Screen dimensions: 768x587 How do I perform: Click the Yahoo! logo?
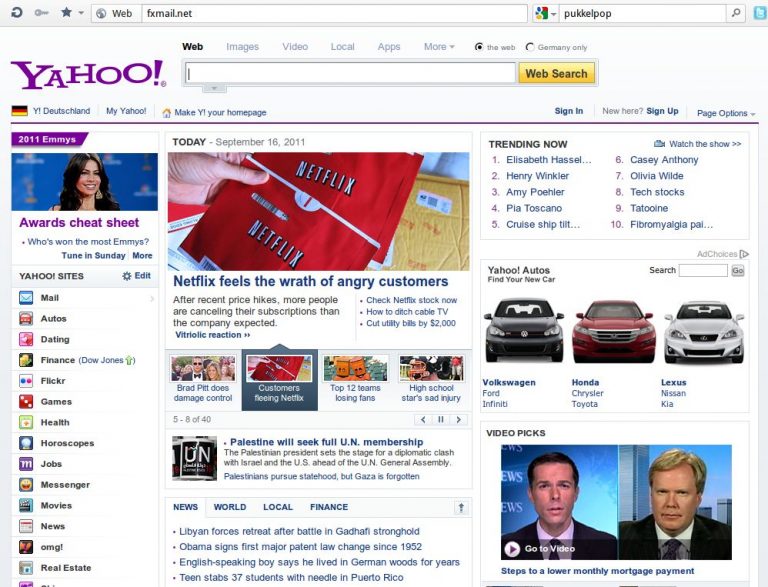click(89, 74)
